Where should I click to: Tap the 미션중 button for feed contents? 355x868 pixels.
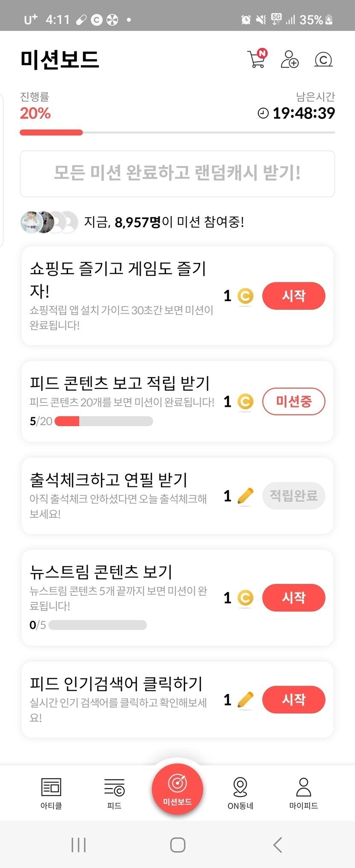point(293,401)
